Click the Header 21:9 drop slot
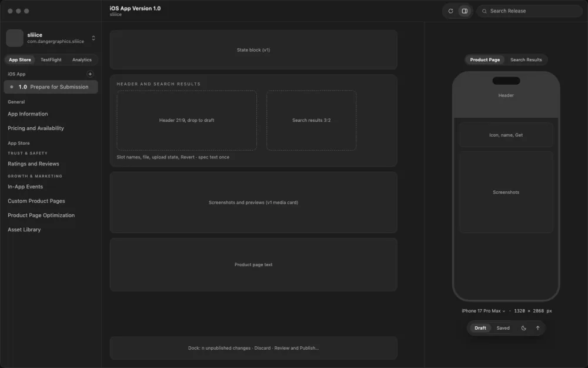 (187, 120)
